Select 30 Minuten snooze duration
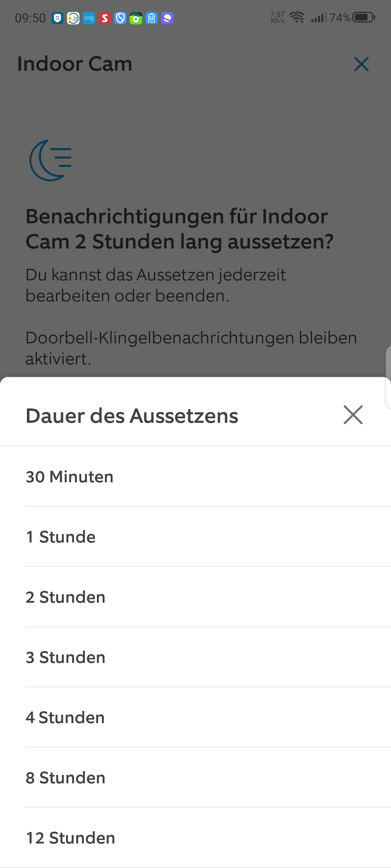391x868 pixels. pyautogui.click(x=69, y=477)
